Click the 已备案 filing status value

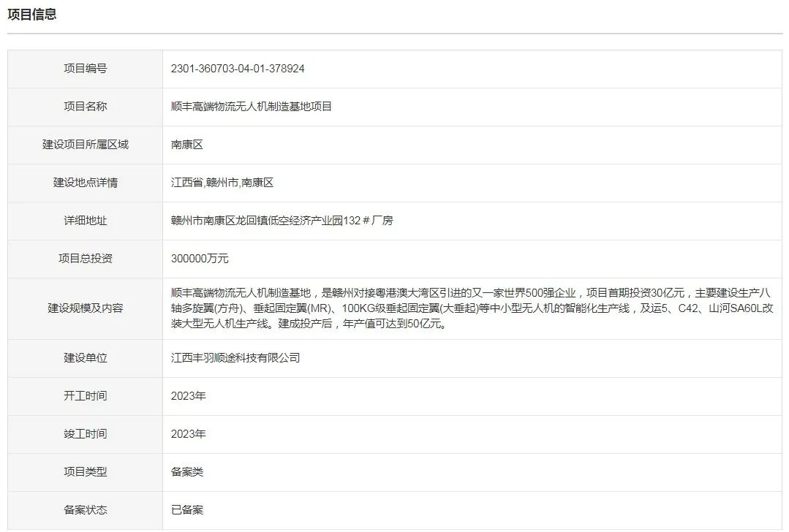coord(186,510)
